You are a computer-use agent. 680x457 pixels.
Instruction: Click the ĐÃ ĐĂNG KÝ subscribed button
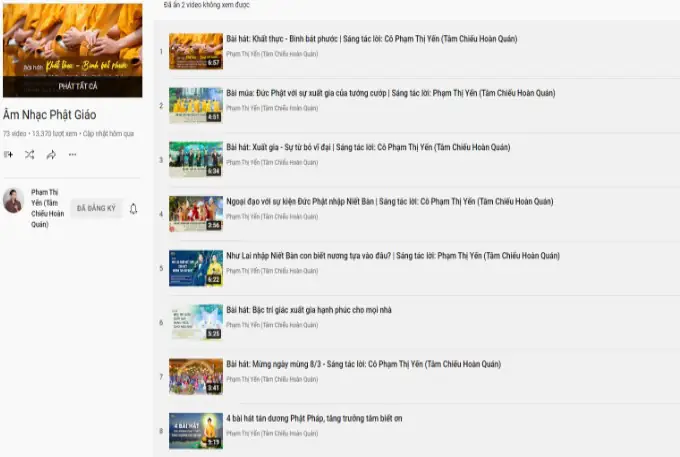96,209
